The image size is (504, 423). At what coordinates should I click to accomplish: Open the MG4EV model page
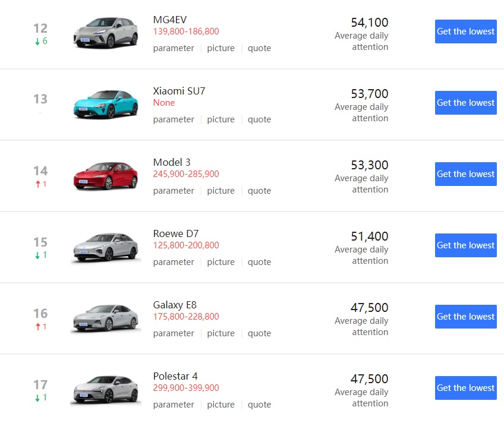[172, 20]
